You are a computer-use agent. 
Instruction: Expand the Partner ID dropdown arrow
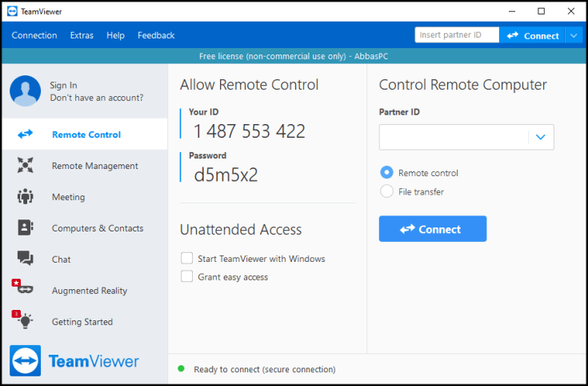click(x=540, y=137)
